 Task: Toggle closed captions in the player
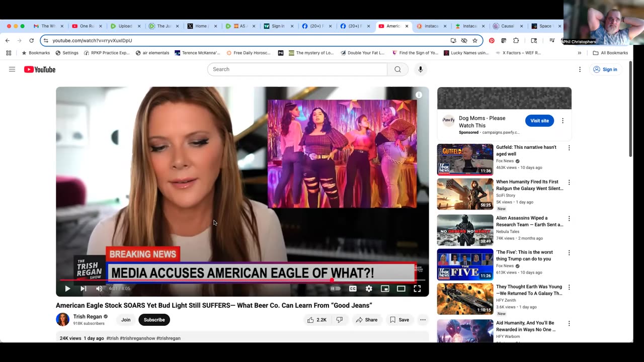point(353,289)
